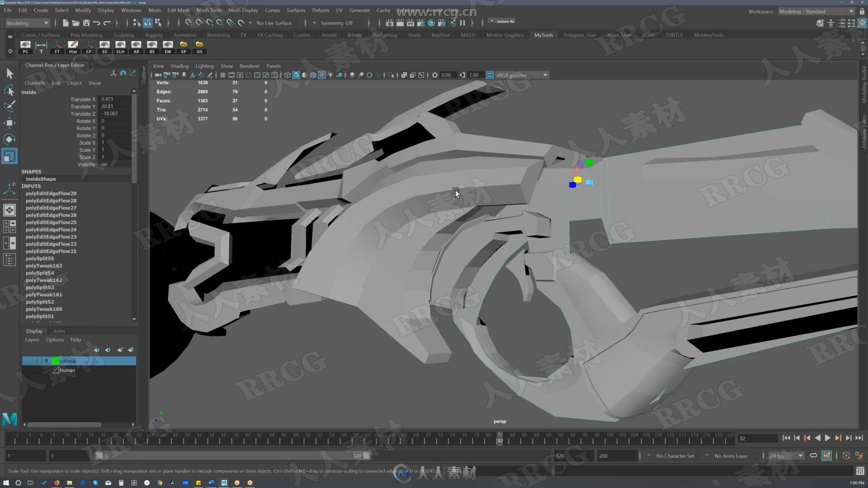Open the Layers menu in Layer Editor
Viewport: 868px width, 488px height.
(x=32, y=339)
